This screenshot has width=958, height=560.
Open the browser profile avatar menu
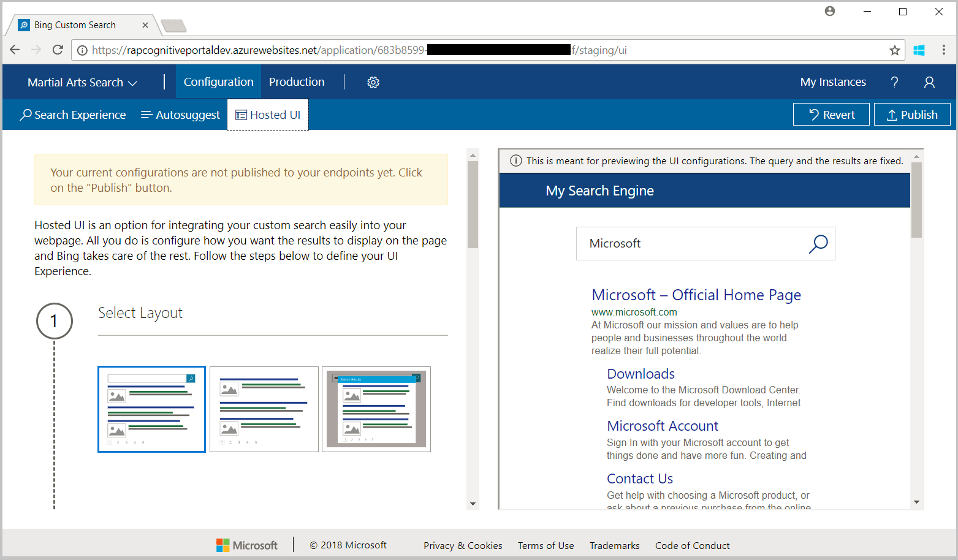[x=829, y=11]
